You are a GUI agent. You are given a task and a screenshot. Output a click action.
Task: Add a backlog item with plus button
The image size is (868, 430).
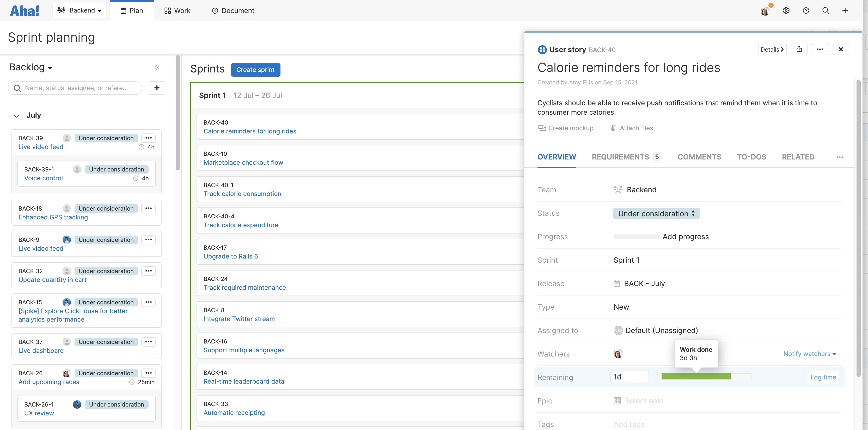click(x=157, y=88)
